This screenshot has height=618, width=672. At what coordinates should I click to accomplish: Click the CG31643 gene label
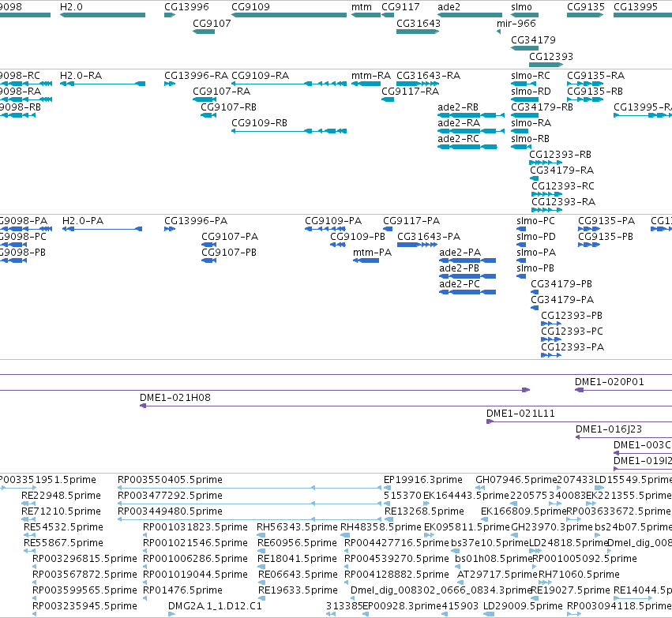(x=419, y=24)
